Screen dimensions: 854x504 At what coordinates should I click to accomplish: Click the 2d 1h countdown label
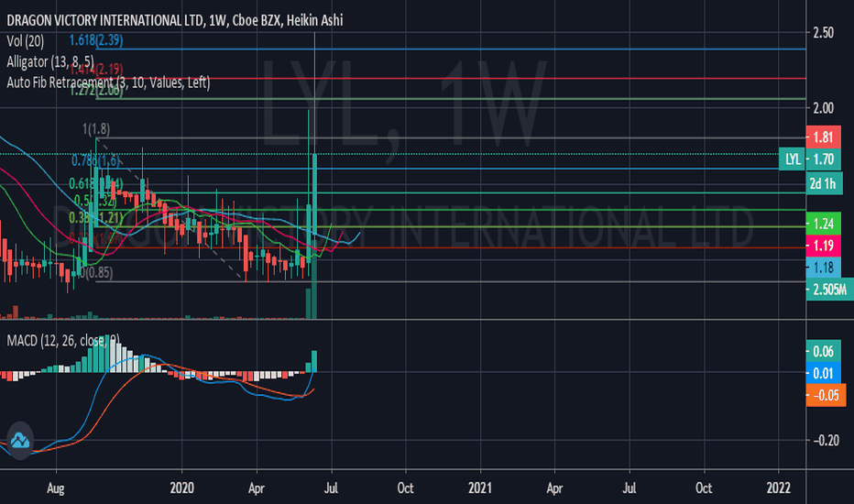click(x=823, y=183)
